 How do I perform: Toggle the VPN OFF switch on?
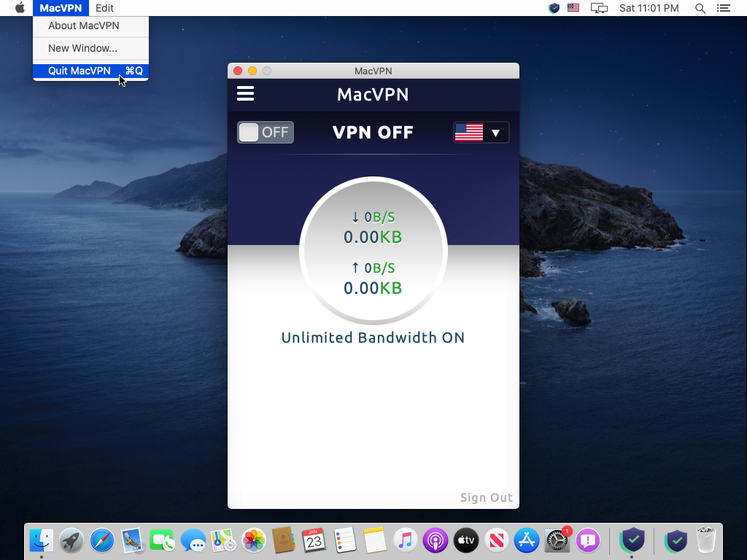(266, 132)
